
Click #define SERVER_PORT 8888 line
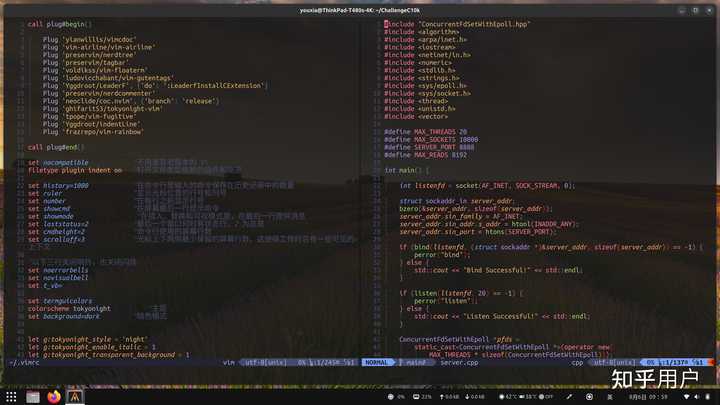(429, 147)
